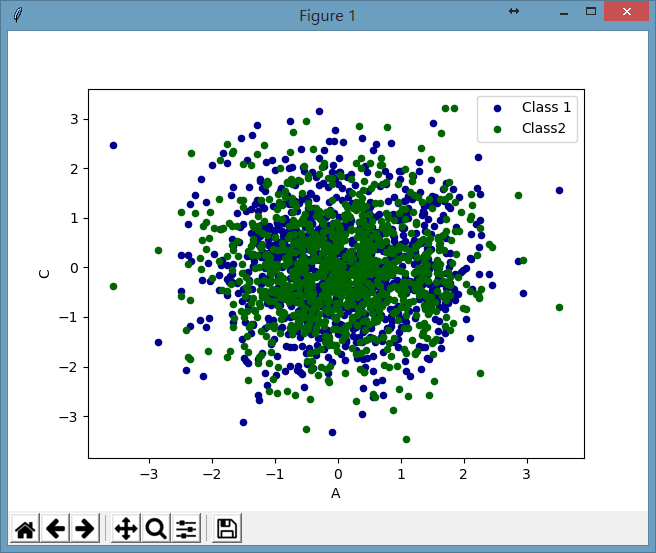Activate the pan axes tool
This screenshot has width=656, height=553.
(126, 528)
